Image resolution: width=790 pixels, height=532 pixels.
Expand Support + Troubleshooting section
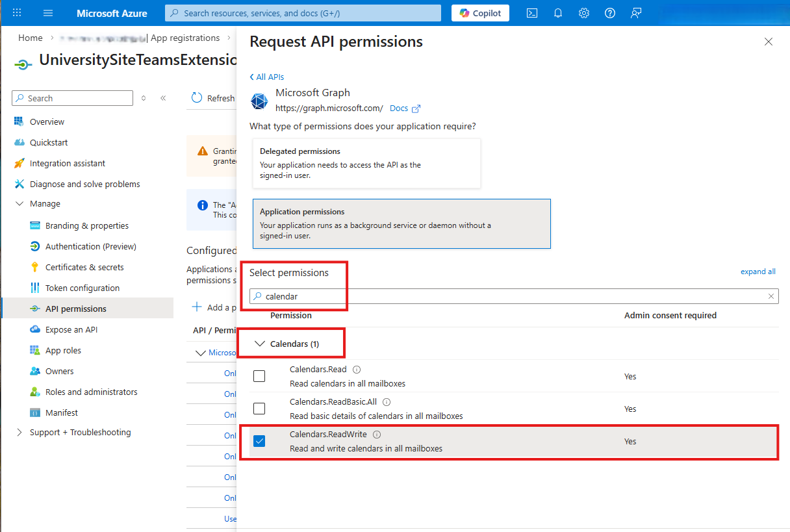[x=19, y=433]
